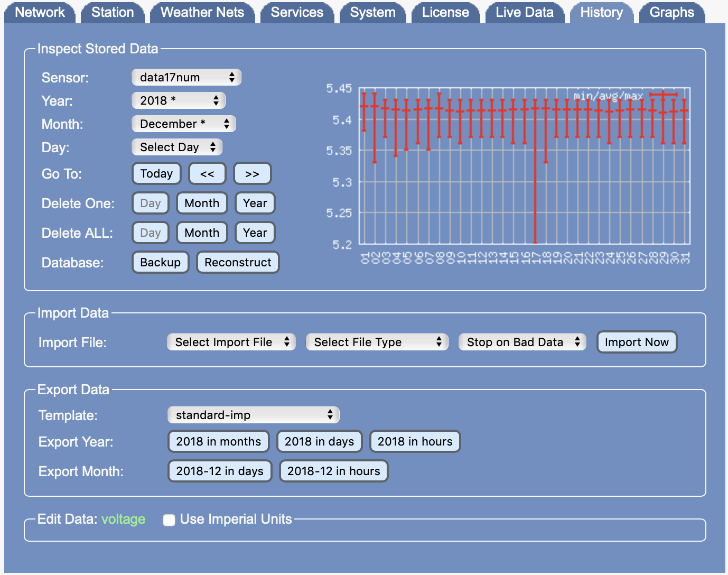728x575 pixels.
Task: Open the Select Import File dropdown
Action: coord(231,342)
